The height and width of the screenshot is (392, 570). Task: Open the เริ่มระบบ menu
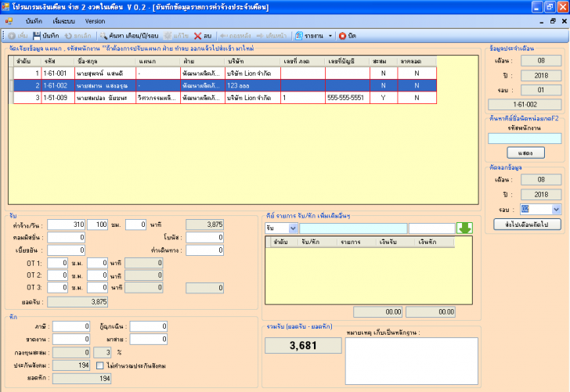63,21
